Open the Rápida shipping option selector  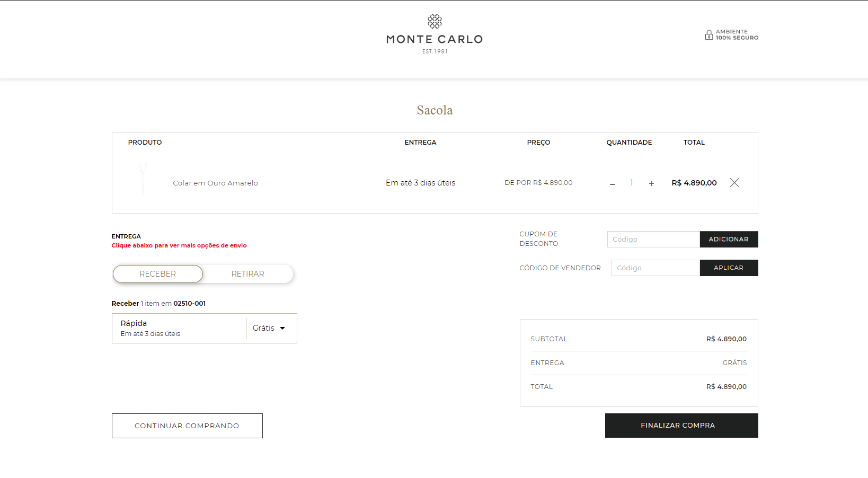point(179,328)
